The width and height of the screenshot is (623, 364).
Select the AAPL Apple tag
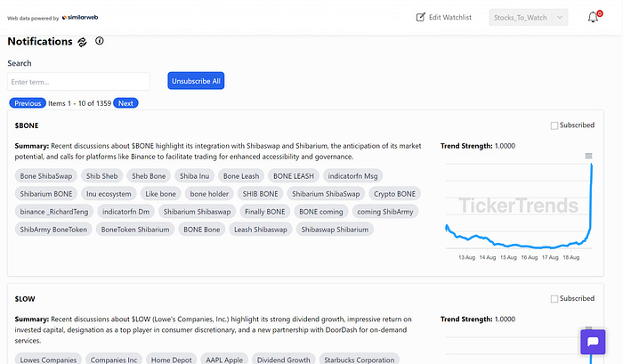click(224, 360)
